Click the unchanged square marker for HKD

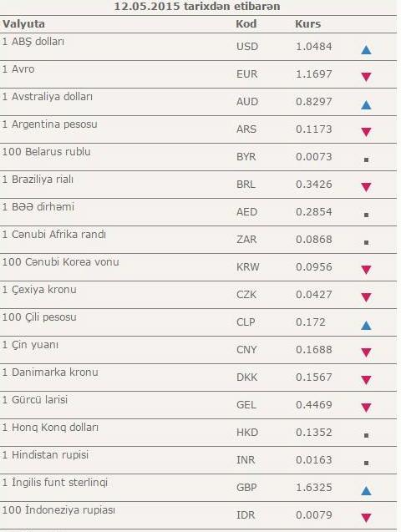(366, 435)
